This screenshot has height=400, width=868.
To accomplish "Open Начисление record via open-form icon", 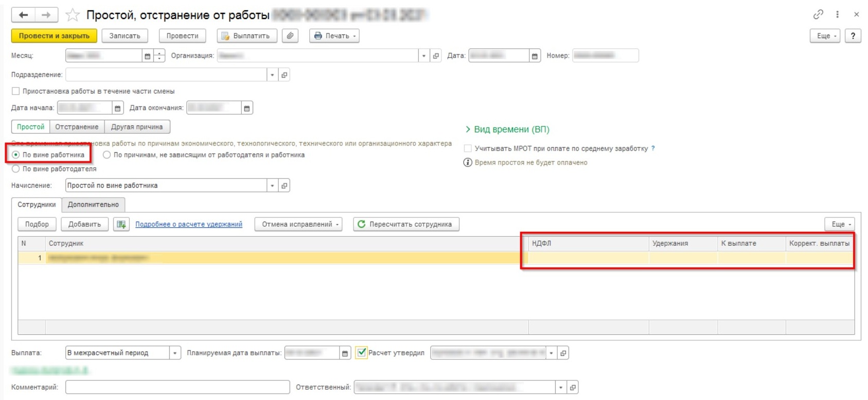I will coord(284,186).
